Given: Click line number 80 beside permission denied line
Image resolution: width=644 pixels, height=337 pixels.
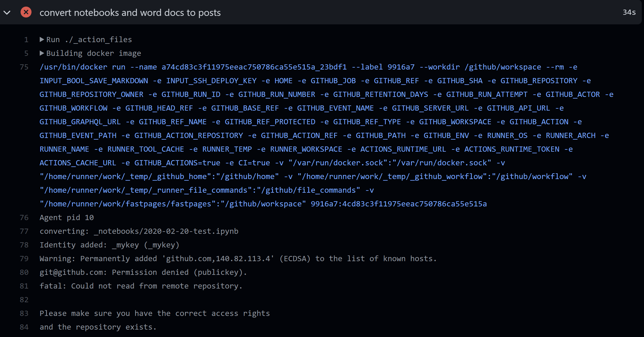Looking at the screenshot, I should [24, 272].
